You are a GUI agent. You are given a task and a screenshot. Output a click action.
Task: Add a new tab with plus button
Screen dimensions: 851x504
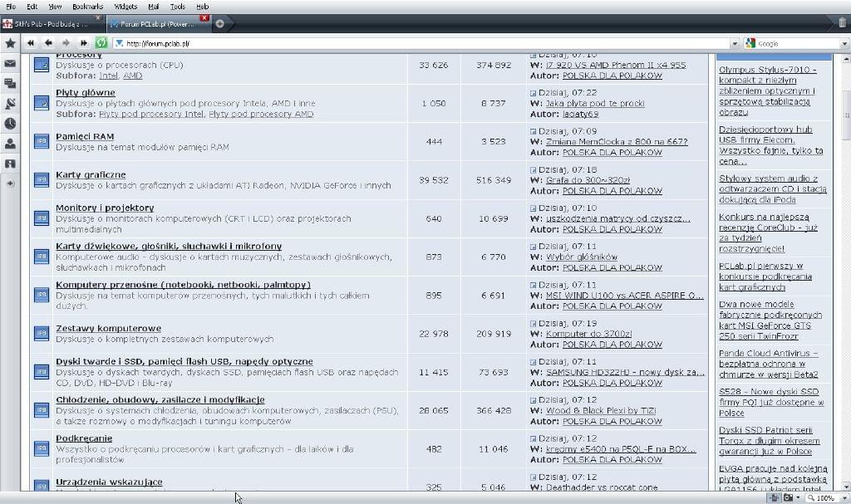[219, 23]
